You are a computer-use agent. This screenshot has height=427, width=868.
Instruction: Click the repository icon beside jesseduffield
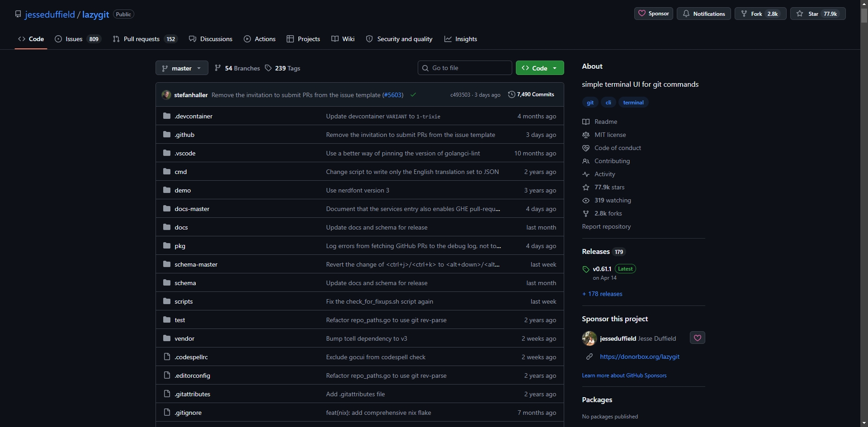click(18, 14)
